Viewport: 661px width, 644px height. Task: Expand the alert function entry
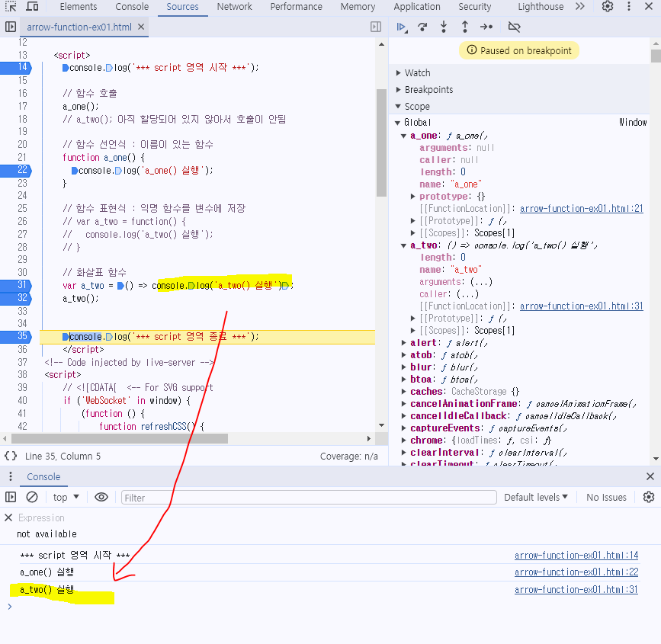404,343
